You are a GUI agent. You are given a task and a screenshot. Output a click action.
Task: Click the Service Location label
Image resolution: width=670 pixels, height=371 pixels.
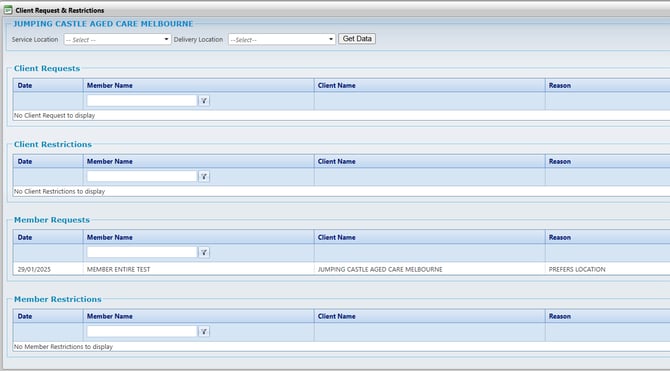[35, 39]
